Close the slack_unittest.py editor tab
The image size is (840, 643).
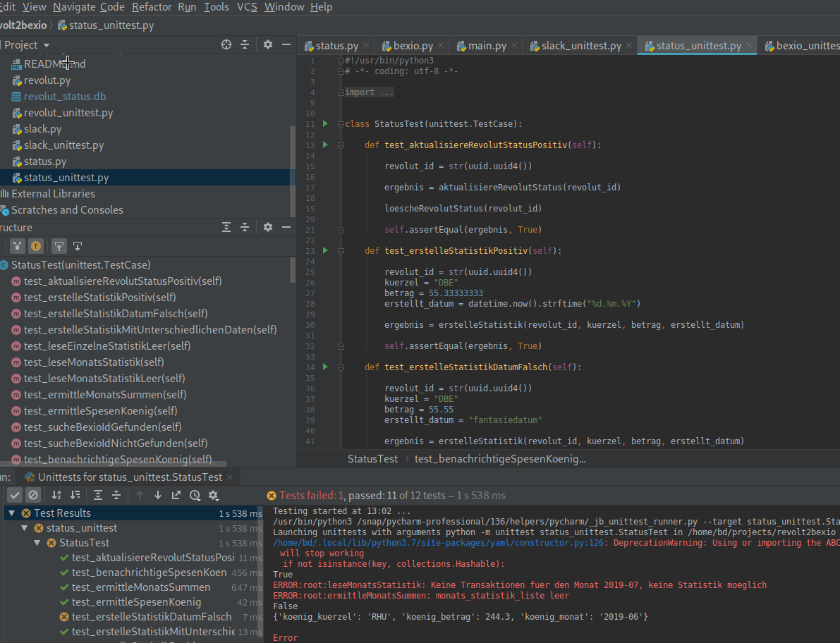point(629,46)
